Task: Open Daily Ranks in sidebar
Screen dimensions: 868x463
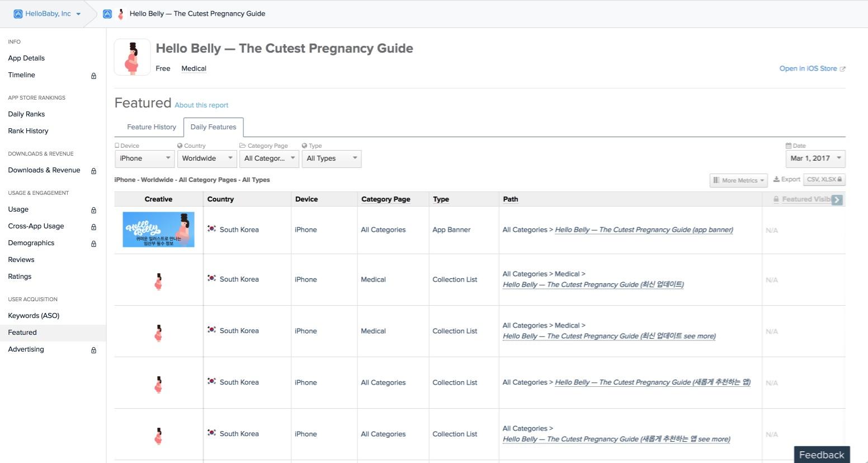Action: point(26,114)
